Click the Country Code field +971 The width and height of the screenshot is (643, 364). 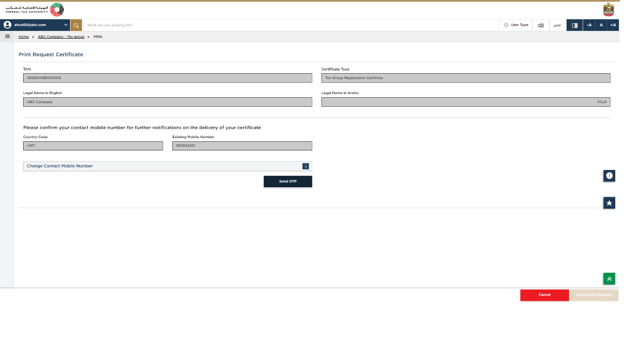pyautogui.click(x=93, y=146)
